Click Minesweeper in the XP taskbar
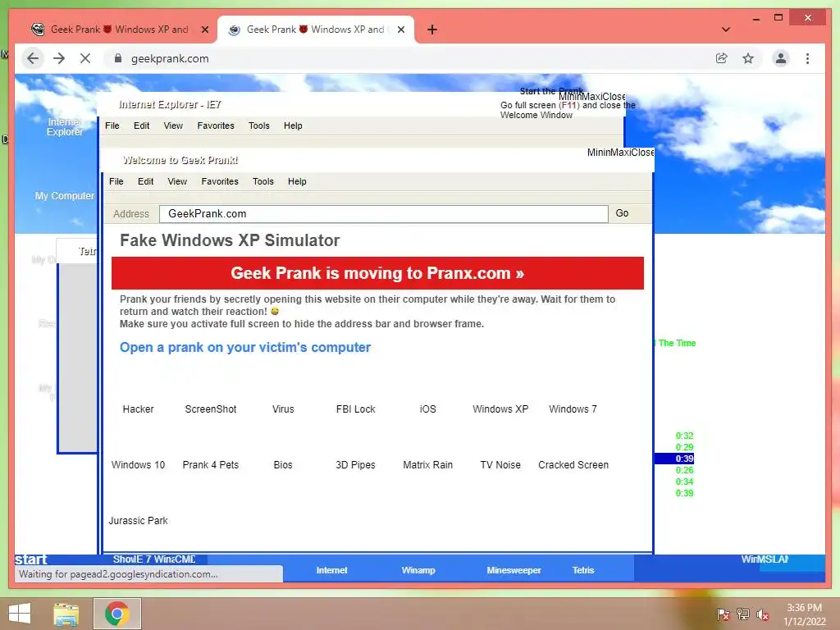This screenshot has width=840, height=630. coord(514,570)
